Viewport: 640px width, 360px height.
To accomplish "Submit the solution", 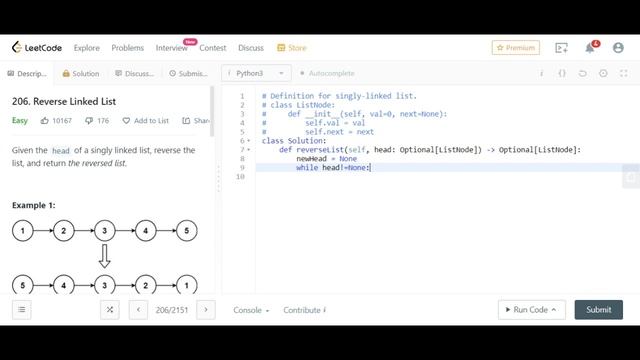I will click(599, 310).
